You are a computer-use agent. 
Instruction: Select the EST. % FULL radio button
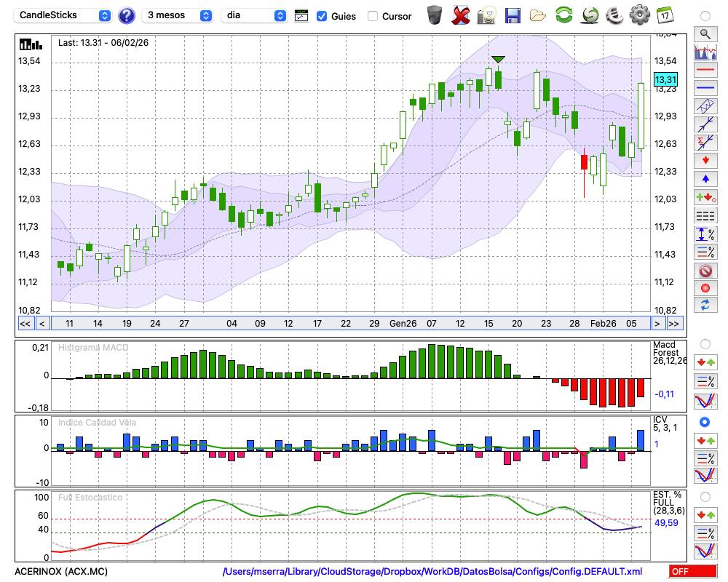[705, 496]
